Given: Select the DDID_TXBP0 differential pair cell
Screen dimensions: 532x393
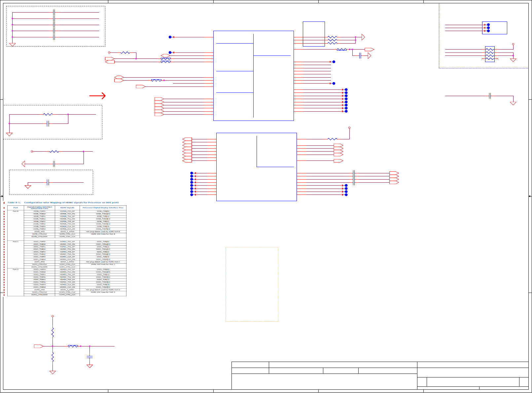Looking at the screenshot, I should [39, 269].
